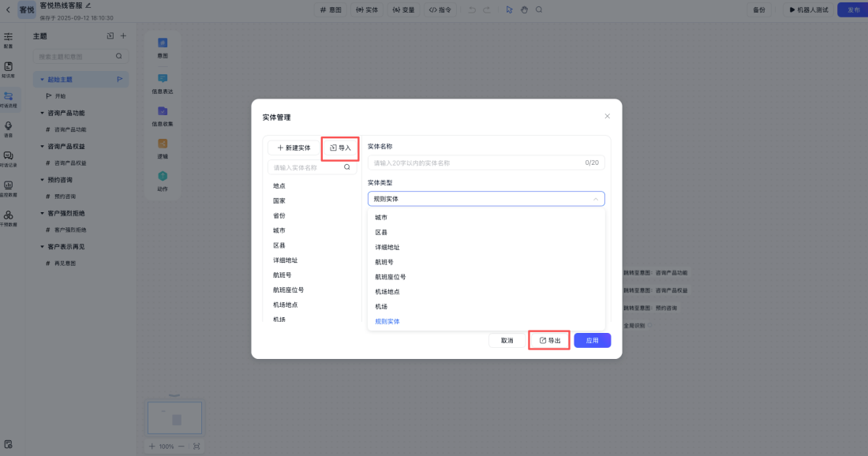Open the 实体类型 dropdown
Image resolution: width=868 pixels, height=456 pixels.
(486, 199)
